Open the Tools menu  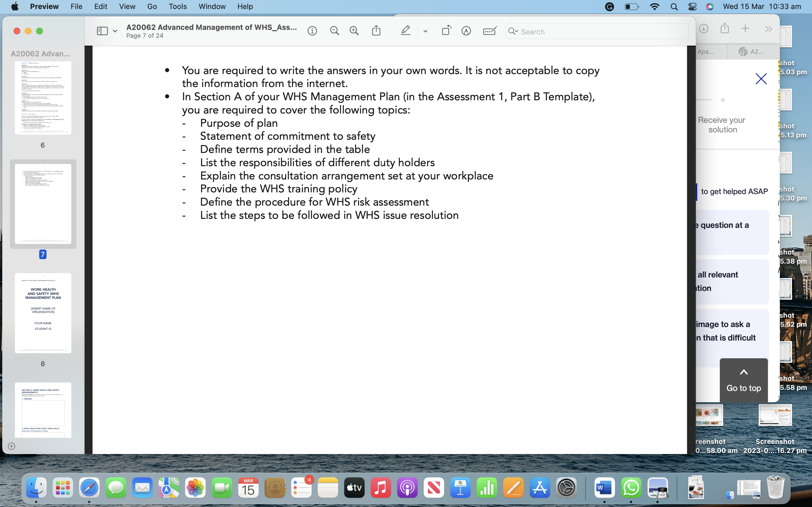pyautogui.click(x=178, y=6)
